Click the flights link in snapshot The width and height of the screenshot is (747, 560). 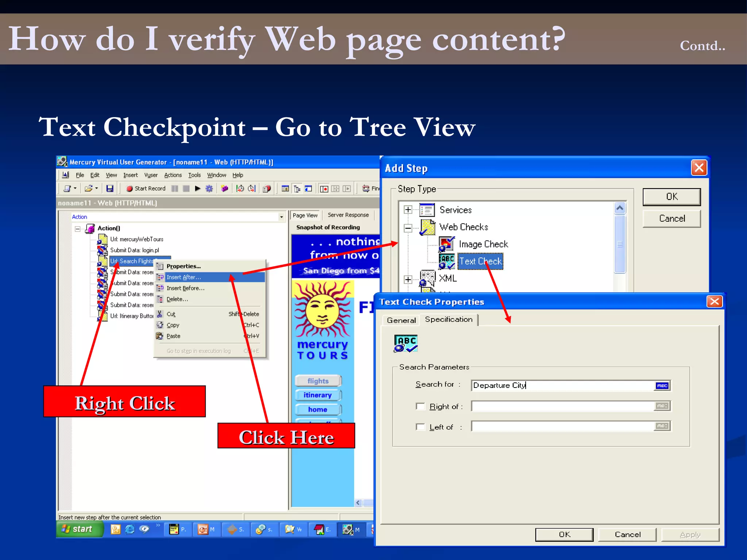tap(318, 381)
